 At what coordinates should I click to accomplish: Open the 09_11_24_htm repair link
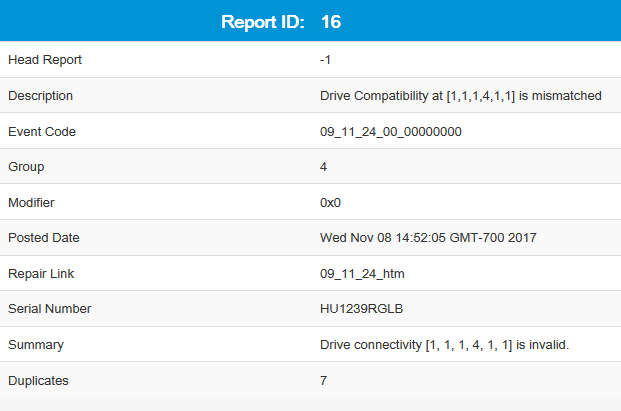[x=362, y=274]
